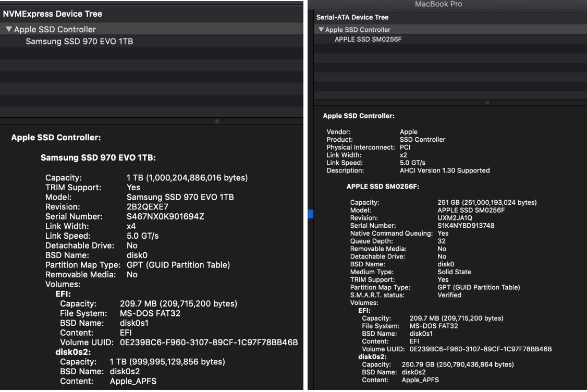Screen dimensions: 587x392
Task: Click capacity 251 GB (251,000,193,024 bytes)
Action: pyautogui.click(x=487, y=203)
